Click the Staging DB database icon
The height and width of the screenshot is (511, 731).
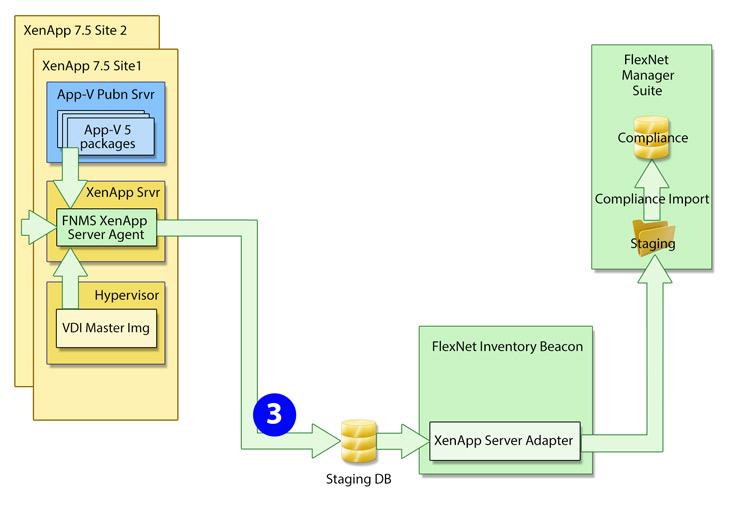[357, 441]
